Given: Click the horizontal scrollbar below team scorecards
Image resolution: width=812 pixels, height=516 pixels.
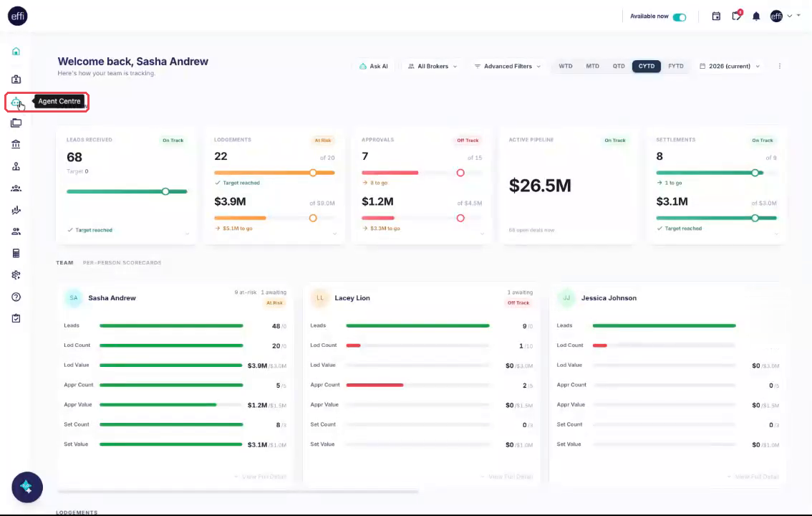Looking at the screenshot, I should tap(238, 492).
